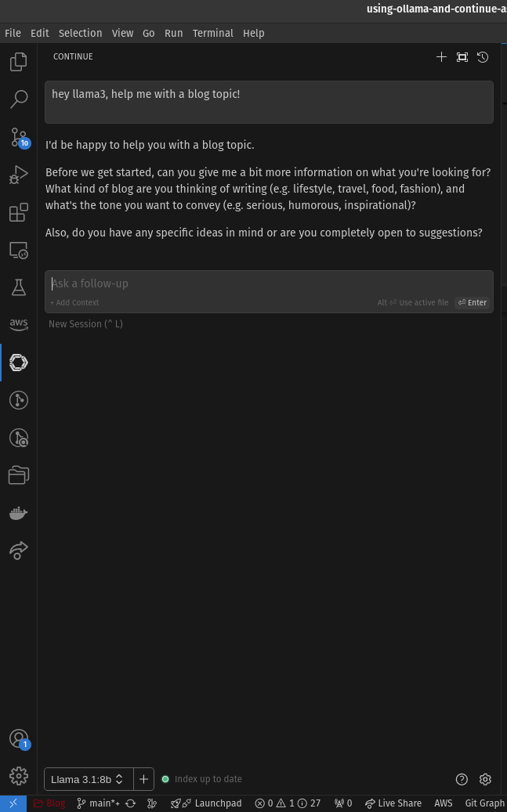Image resolution: width=507 pixels, height=812 pixels.
Task: Open Git Graph from the status bar
Action: coord(484,803)
